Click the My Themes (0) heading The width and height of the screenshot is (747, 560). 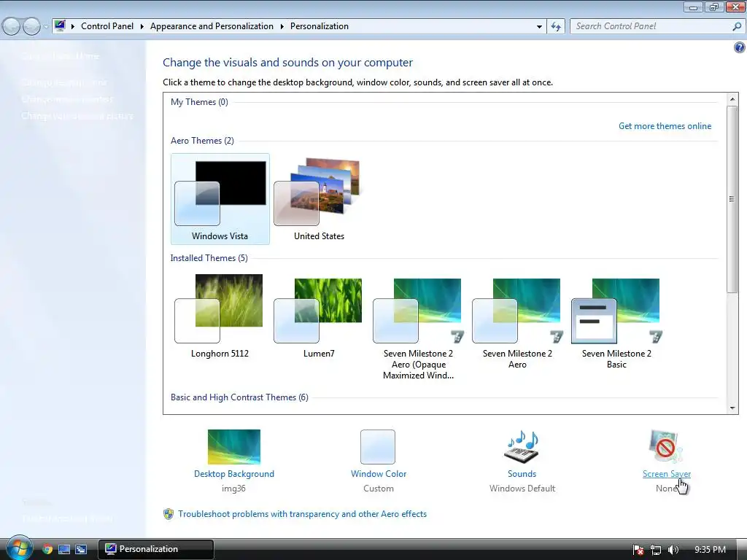[199, 102]
